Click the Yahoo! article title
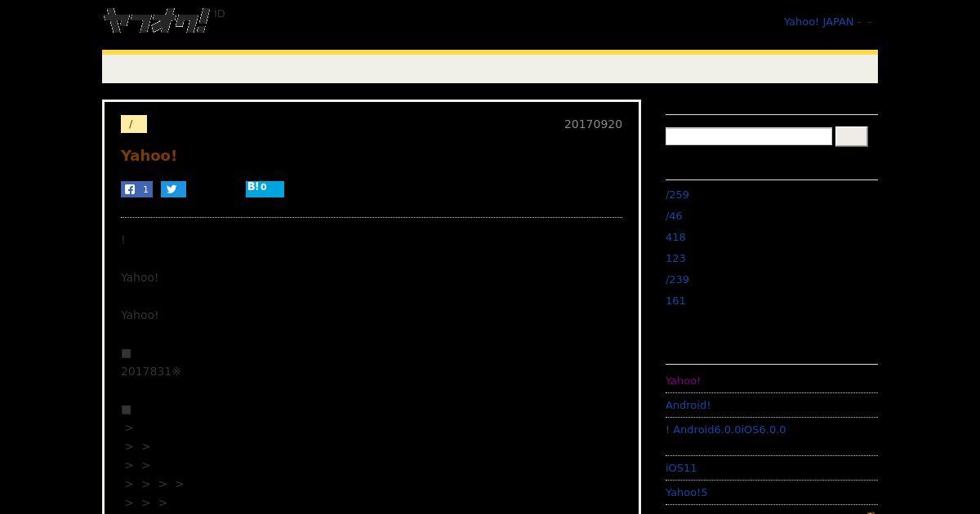Screen dimensions: 980x514 (149, 156)
